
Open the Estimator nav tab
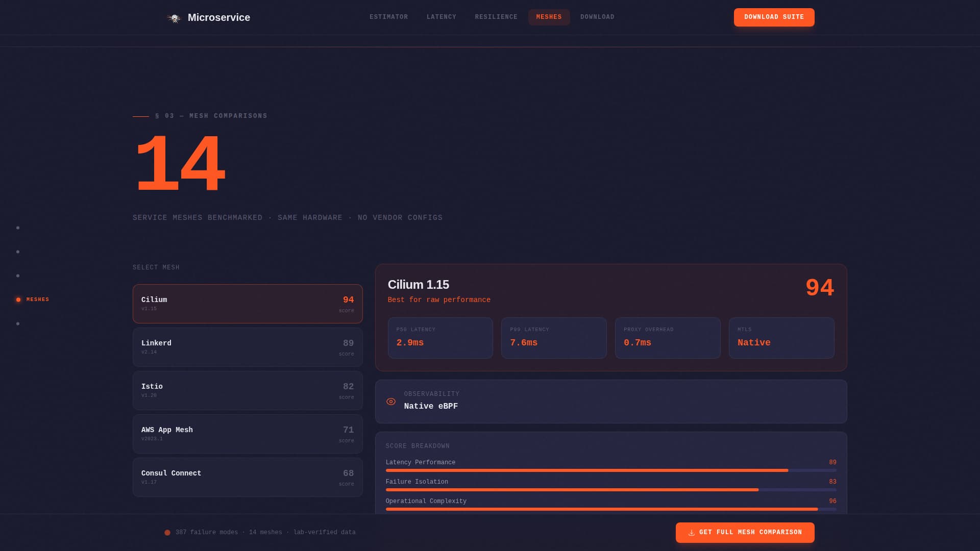click(x=389, y=17)
